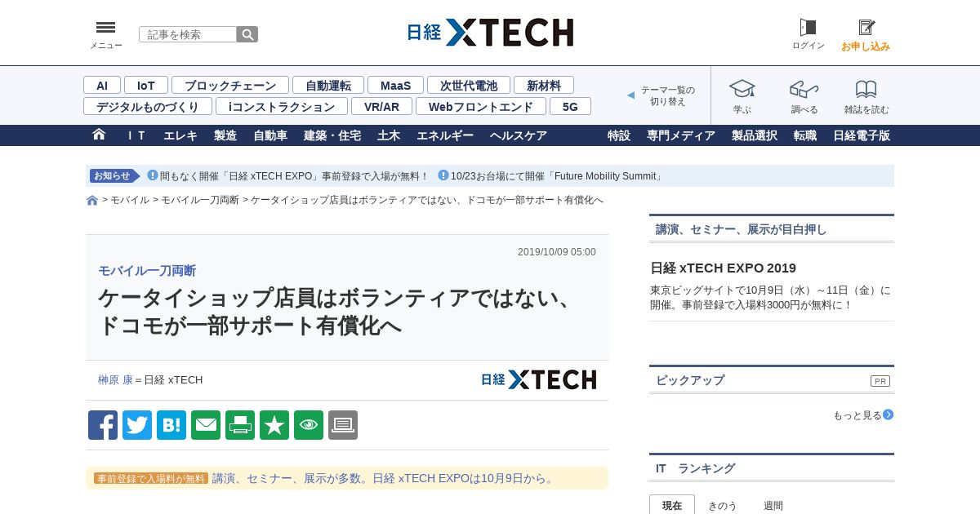Select the ブロックチェーン theme tag
Image resolution: width=980 pixels, height=514 pixels.
[230, 85]
